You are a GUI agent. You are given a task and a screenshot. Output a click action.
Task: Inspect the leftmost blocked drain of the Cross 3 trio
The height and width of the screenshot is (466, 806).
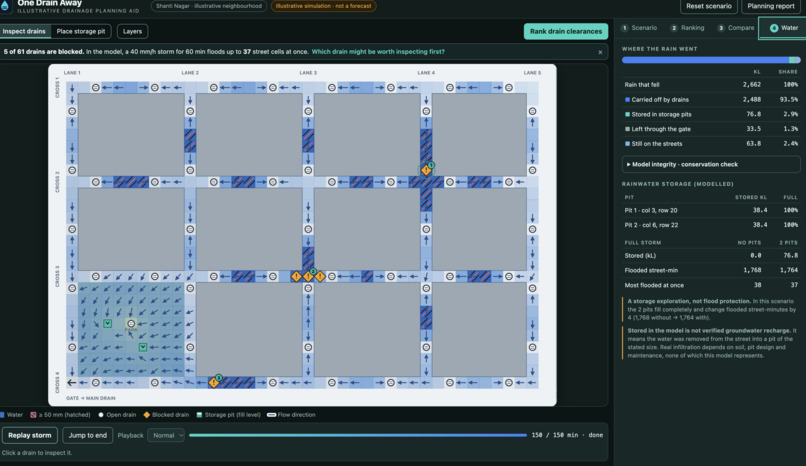coord(297,276)
